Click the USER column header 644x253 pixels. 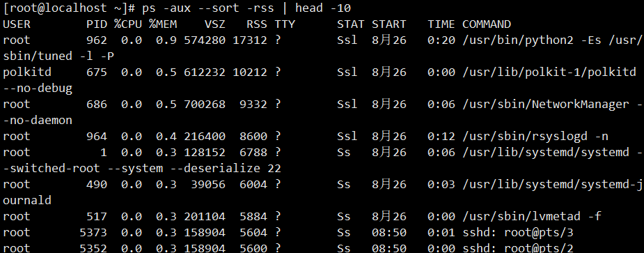pos(17,24)
